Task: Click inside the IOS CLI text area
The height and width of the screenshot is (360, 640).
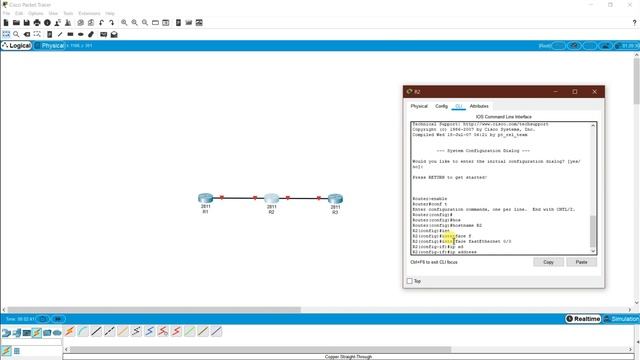Action: point(500,188)
